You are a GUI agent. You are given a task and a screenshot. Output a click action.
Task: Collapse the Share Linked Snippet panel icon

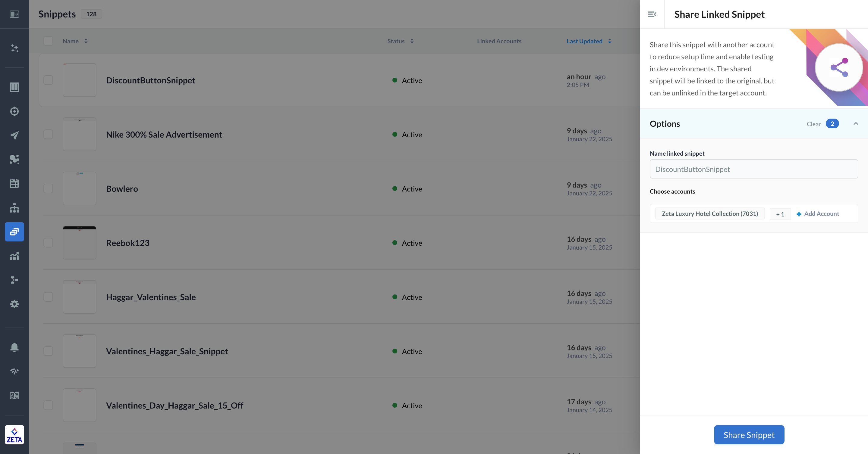pyautogui.click(x=652, y=14)
